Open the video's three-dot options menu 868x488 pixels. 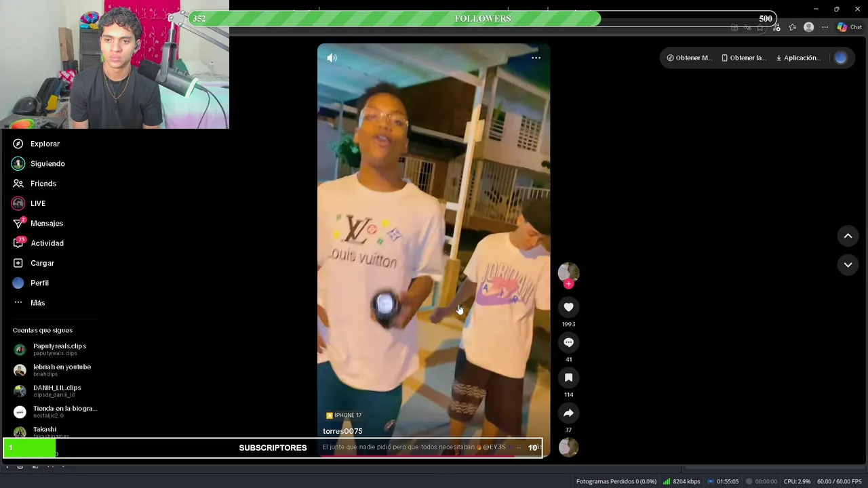pos(536,58)
